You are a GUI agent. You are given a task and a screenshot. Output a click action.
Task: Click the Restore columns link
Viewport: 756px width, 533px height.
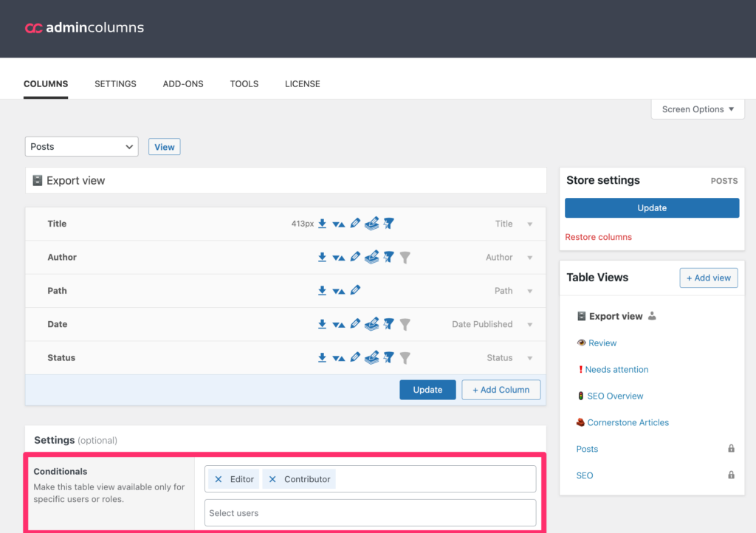click(598, 237)
